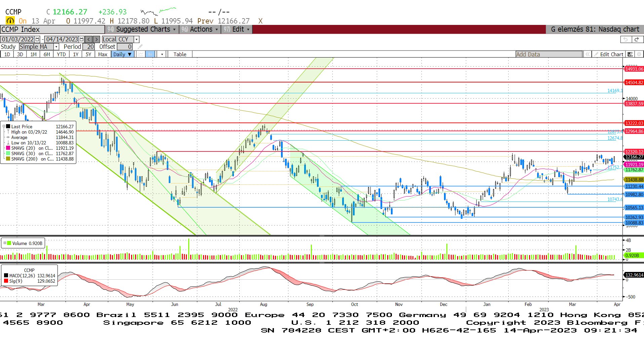The width and height of the screenshot is (644, 349).
Task: Click the 14931.06 red price level label
Action: pos(634,69)
